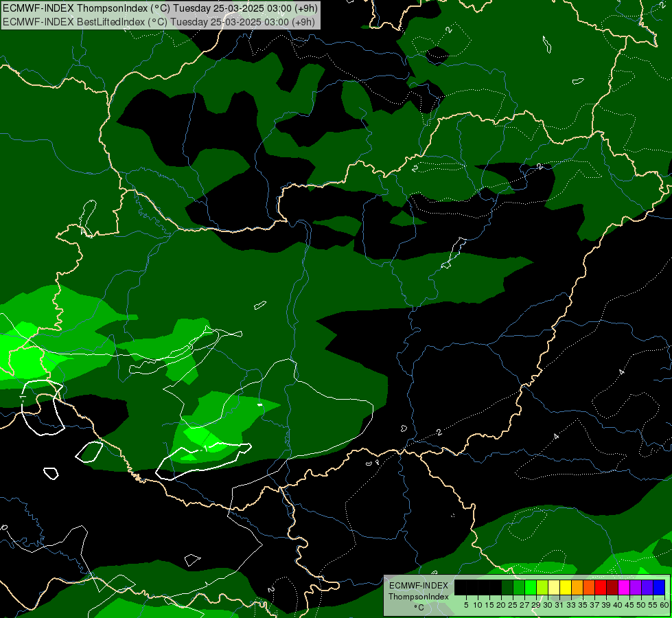The width and height of the screenshot is (672, 618).
Task: Click the legend scale value 60
Action: 664,605
